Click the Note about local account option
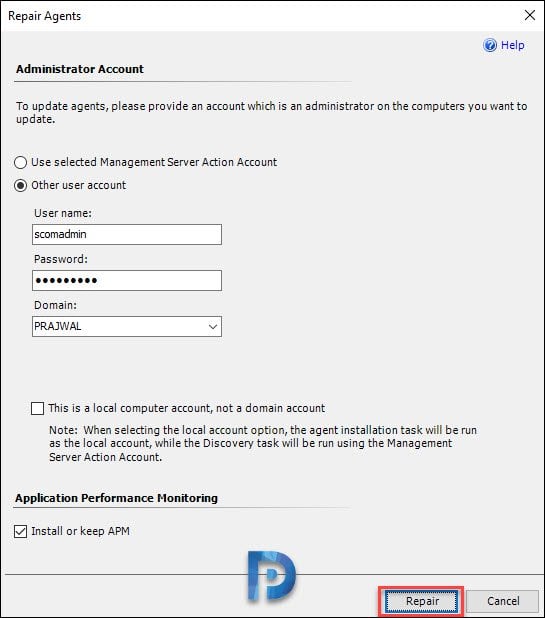This screenshot has width=545, height=618. [x=263, y=443]
